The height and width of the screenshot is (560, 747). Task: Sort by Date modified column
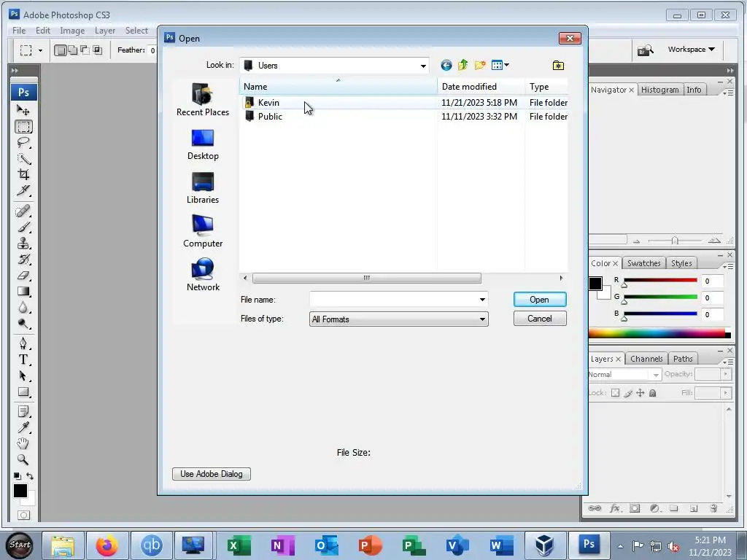(x=481, y=87)
